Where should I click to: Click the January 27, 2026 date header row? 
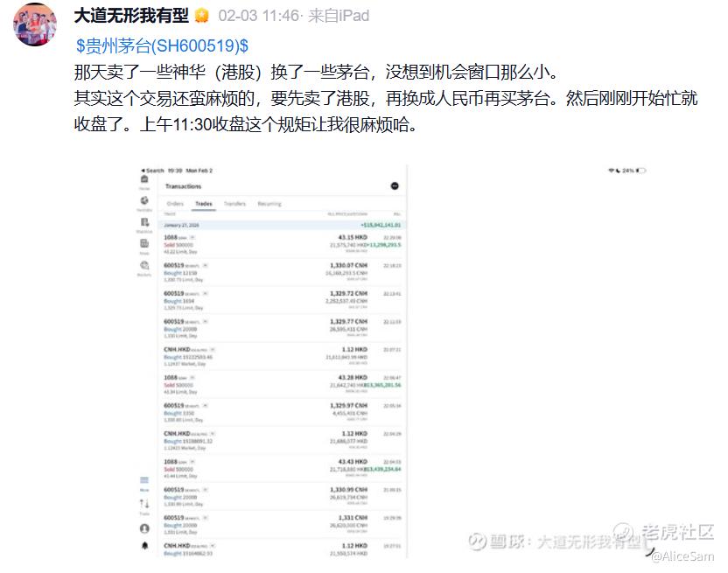coord(283,225)
